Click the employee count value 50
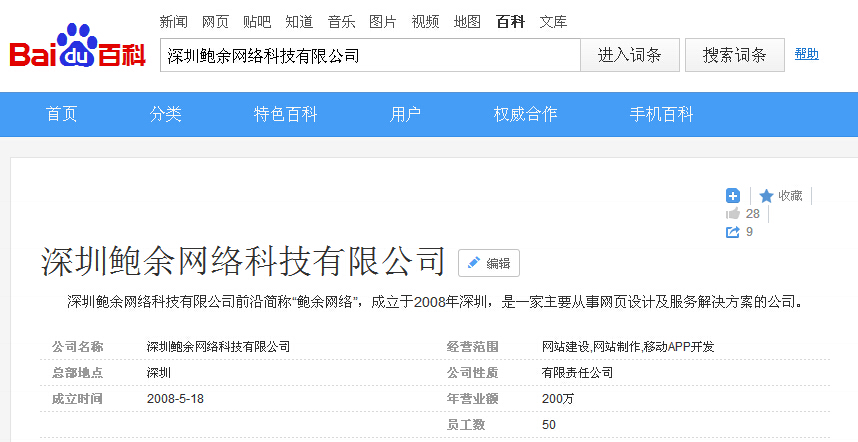The height and width of the screenshot is (442, 858). coord(549,425)
